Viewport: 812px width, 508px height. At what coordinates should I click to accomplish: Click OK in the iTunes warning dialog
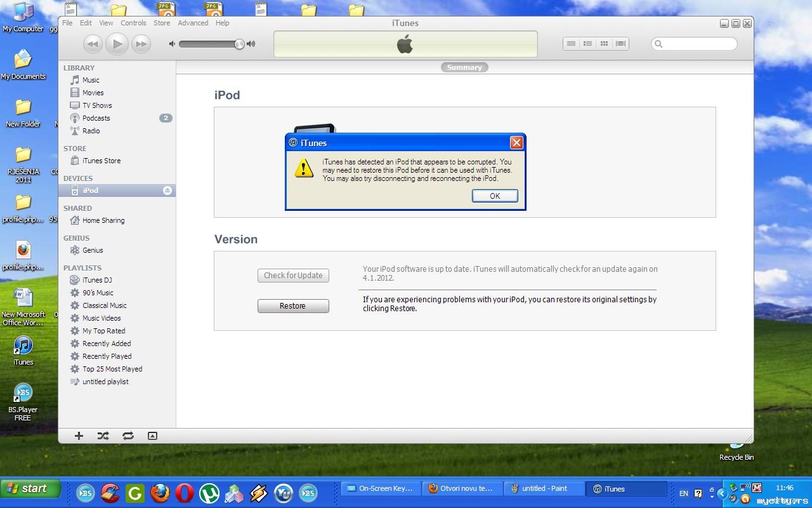495,196
